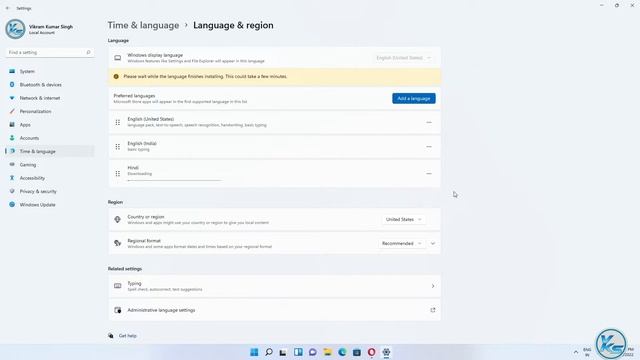Screen dimensions: 640x360
Task: Click the warning info icon in yellow banner
Action: (x=116, y=76)
